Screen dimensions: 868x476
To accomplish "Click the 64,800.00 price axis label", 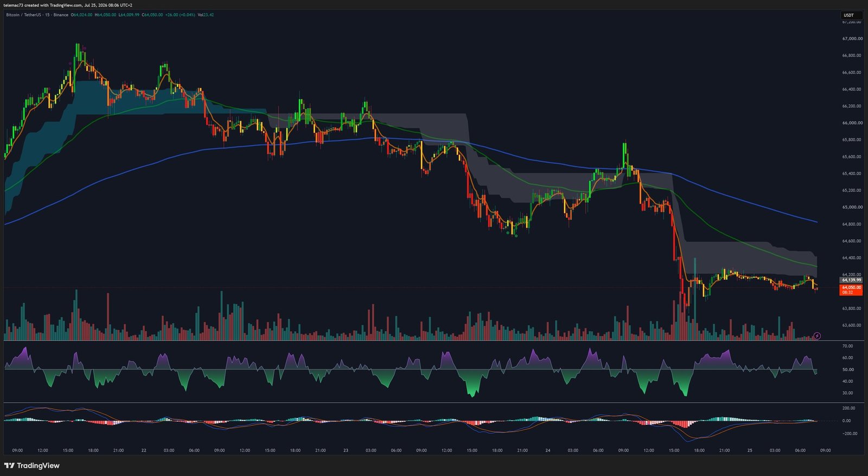I will click(x=852, y=224).
